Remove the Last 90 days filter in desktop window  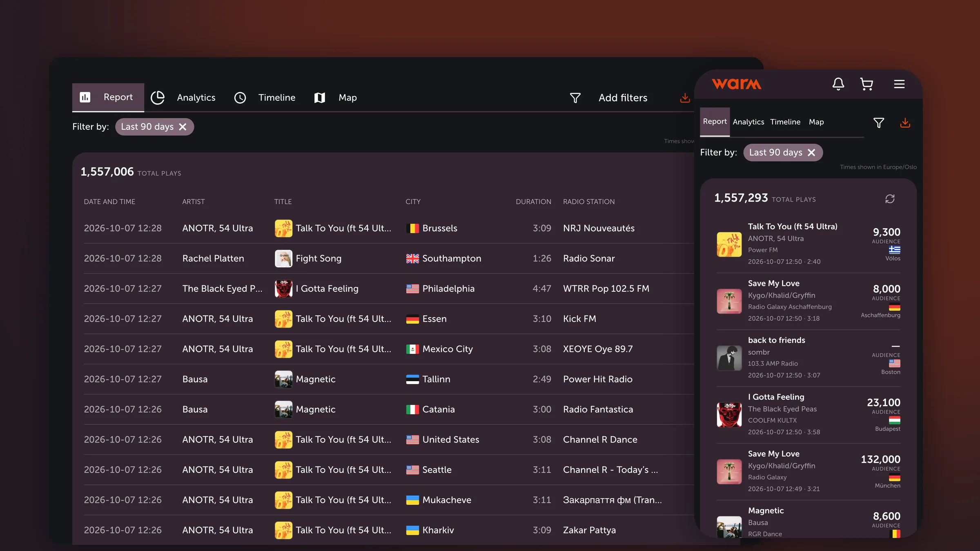[x=183, y=127]
